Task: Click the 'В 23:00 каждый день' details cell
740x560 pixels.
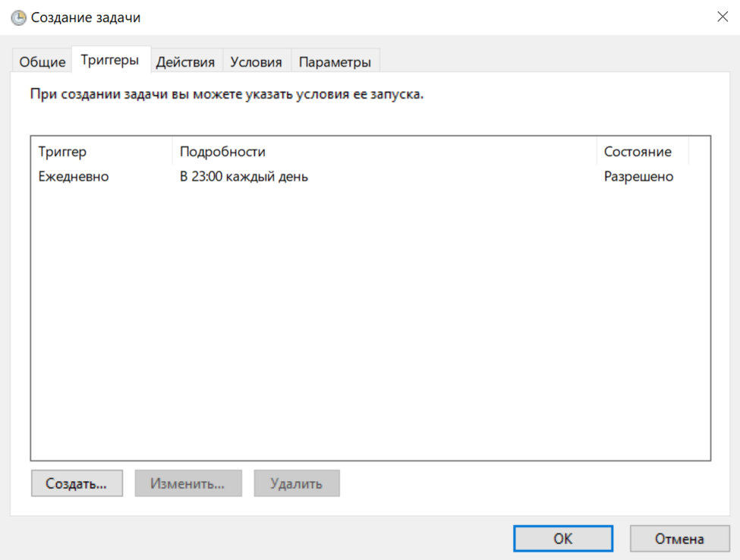Action: click(x=244, y=177)
